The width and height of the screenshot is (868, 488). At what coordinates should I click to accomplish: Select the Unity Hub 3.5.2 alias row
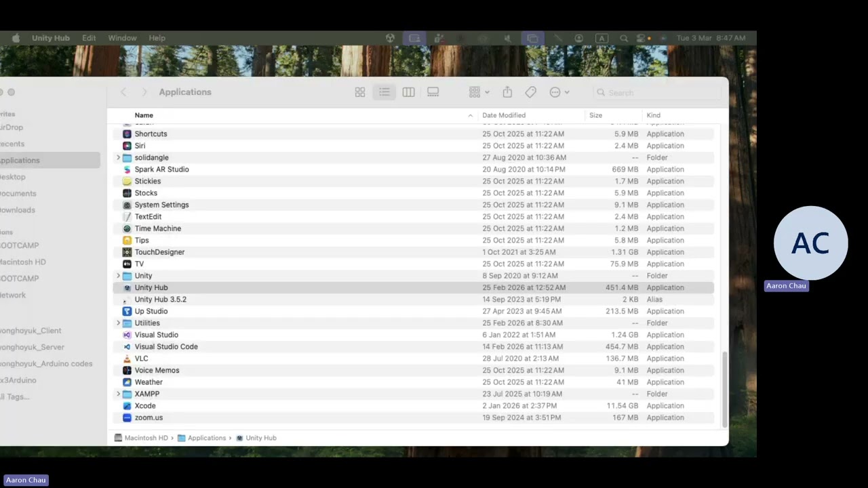[414, 300]
